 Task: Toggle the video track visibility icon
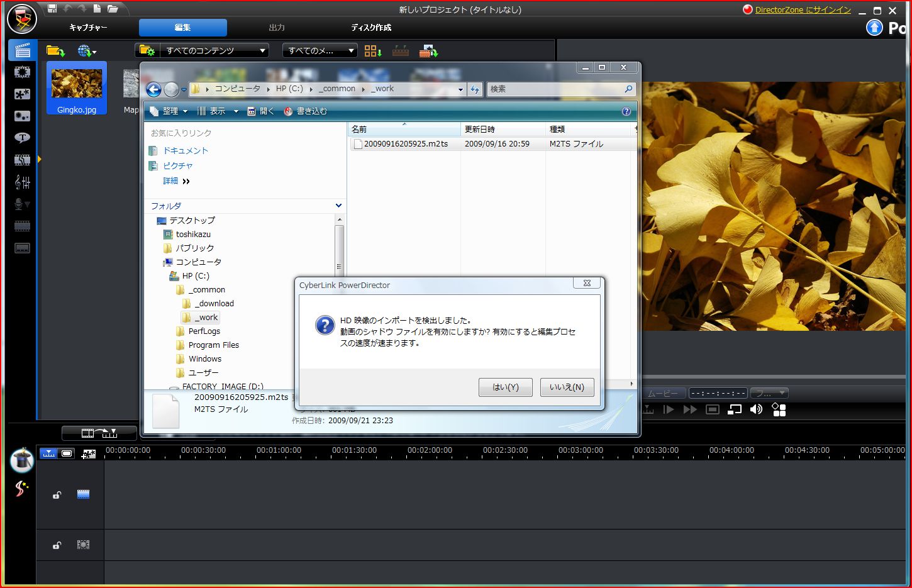point(83,494)
